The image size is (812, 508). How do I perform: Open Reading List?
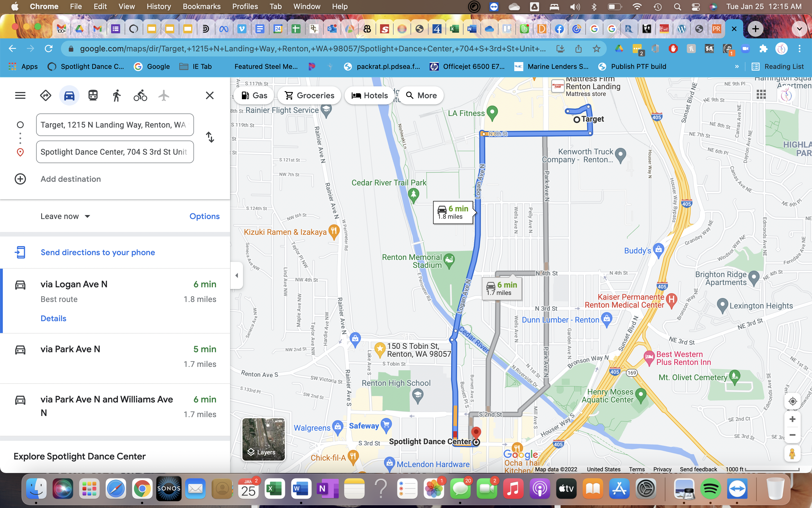(778, 67)
